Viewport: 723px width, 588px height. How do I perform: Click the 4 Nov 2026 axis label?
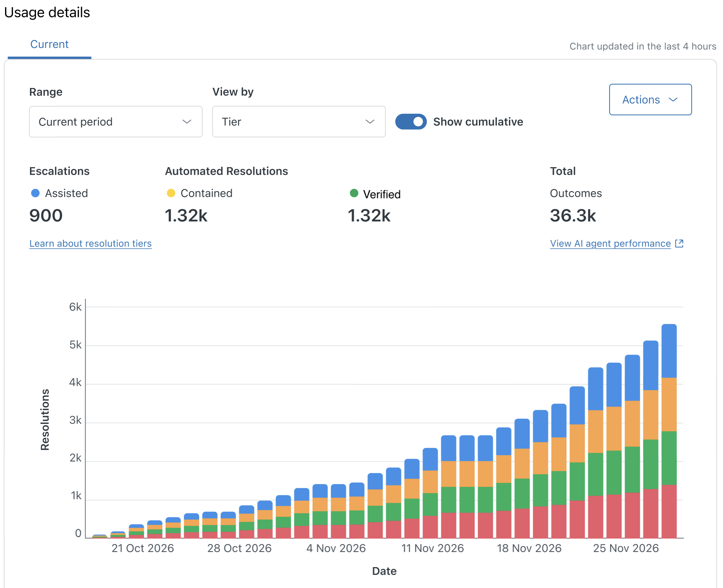coord(336,548)
